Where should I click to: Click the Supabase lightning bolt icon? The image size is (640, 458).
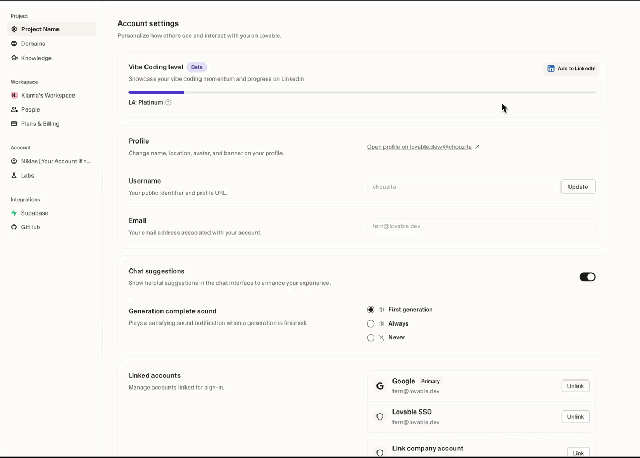coord(14,213)
